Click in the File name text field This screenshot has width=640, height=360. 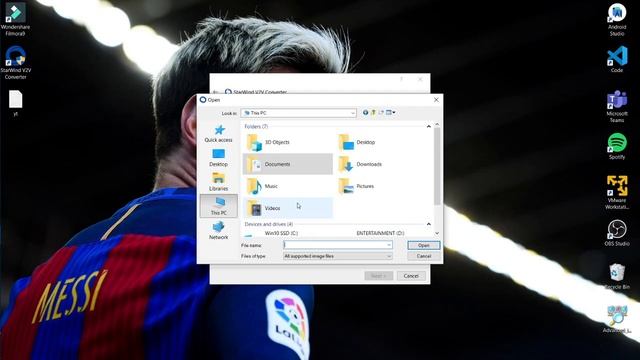335,245
